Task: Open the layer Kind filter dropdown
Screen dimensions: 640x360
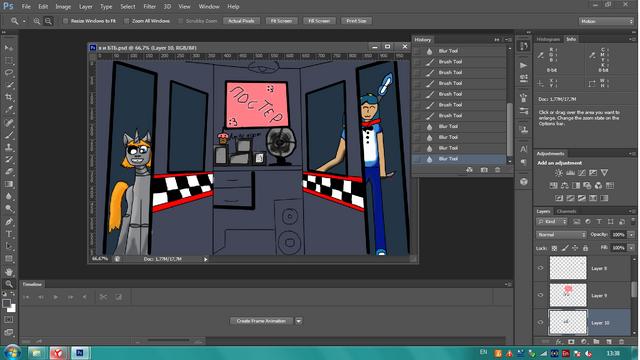Action: click(x=552, y=222)
